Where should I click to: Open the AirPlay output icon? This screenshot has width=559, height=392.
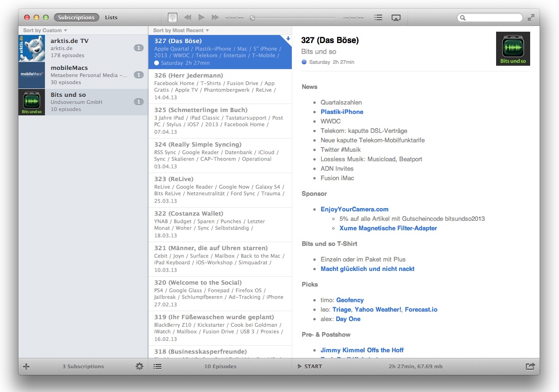pos(396,17)
